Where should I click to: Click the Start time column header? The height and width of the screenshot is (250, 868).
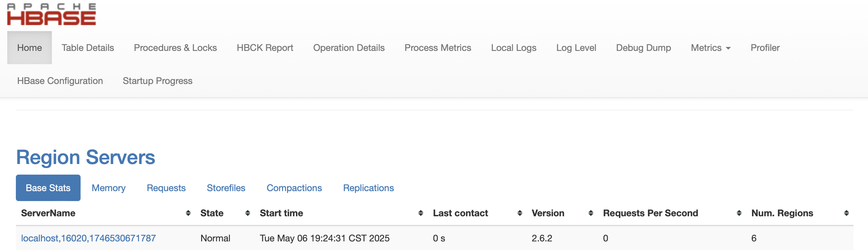click(281, 213)
